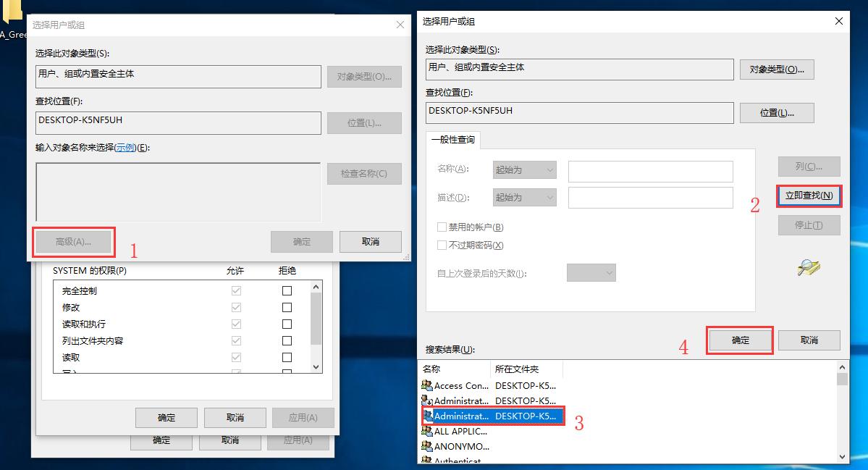Click the ALL APPLIC group icon
This screenshot has height=470, width=868.
tap(428, 432)
